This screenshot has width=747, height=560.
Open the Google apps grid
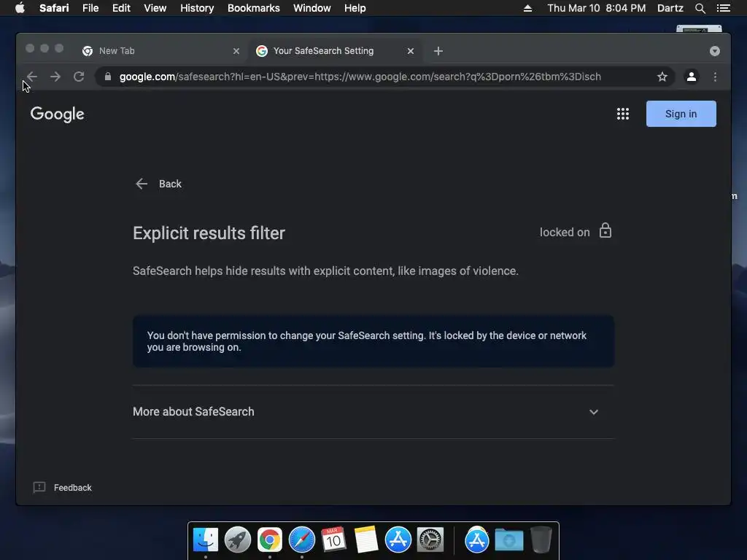(x=623, y=114)
